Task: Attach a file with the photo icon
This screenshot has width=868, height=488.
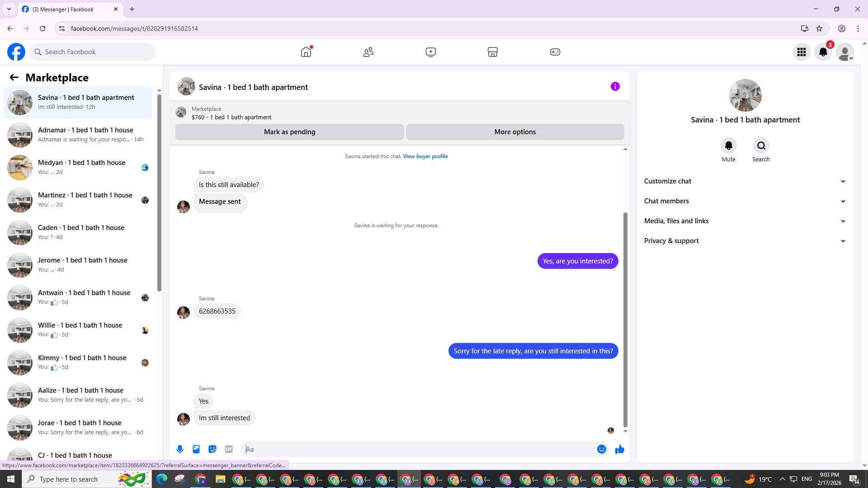Action: coord(196,449)
